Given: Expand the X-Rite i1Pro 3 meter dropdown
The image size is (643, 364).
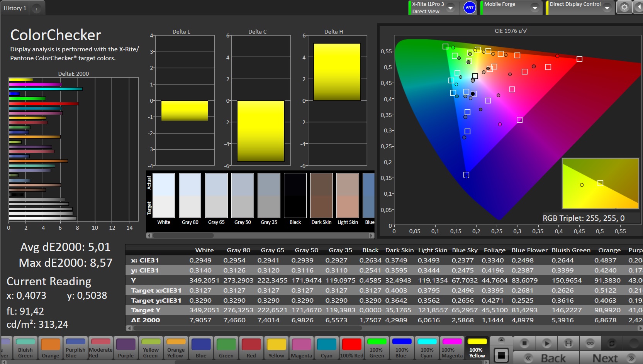Looking at the screenshot, I should pyautogui.click(x=450, y=8).
